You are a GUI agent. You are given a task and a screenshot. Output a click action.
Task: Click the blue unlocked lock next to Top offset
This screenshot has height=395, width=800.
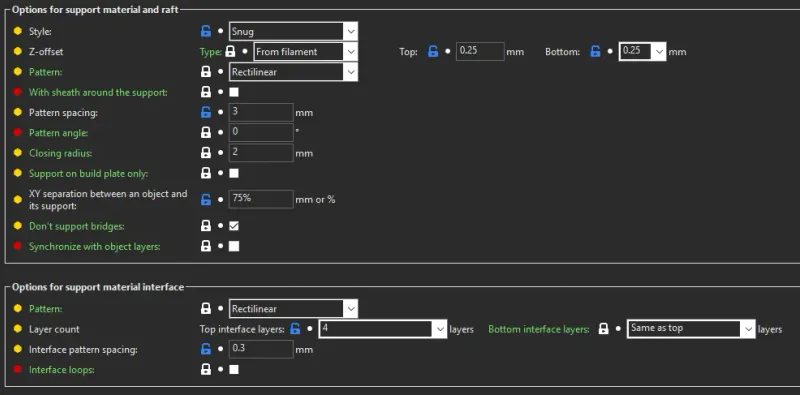pyautogui.click(x=433, y=52)
